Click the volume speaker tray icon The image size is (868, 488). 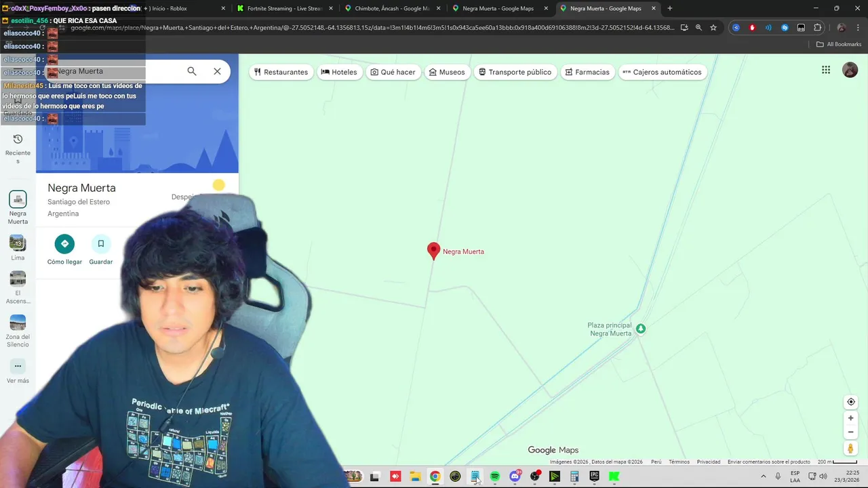823,476
